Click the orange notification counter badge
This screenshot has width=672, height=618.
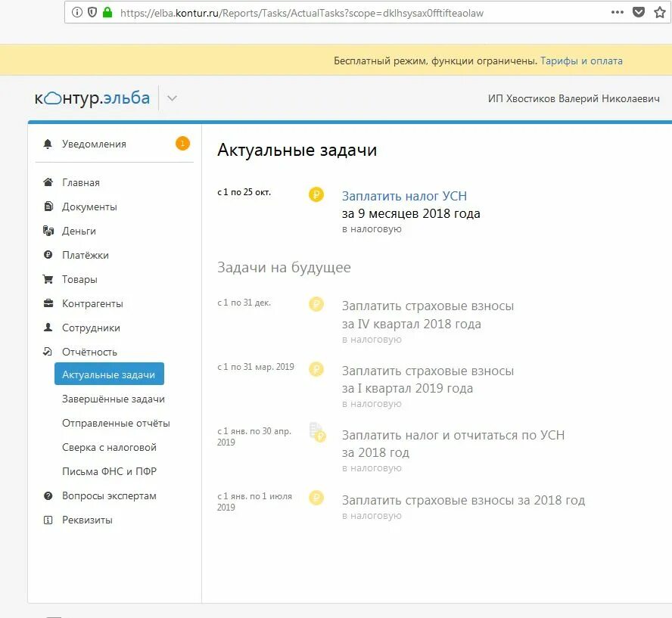(182, 144)
